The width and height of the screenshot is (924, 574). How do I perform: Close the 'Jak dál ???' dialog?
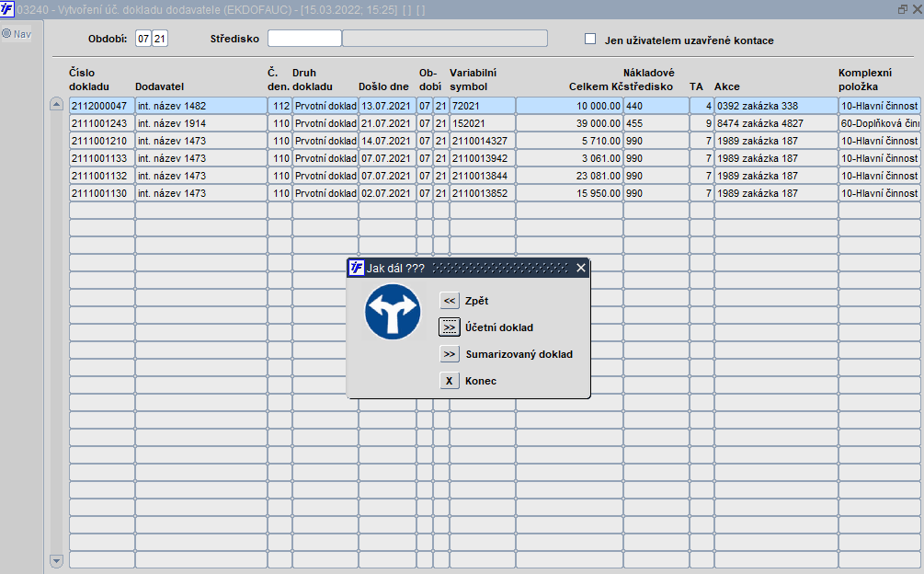580,268
